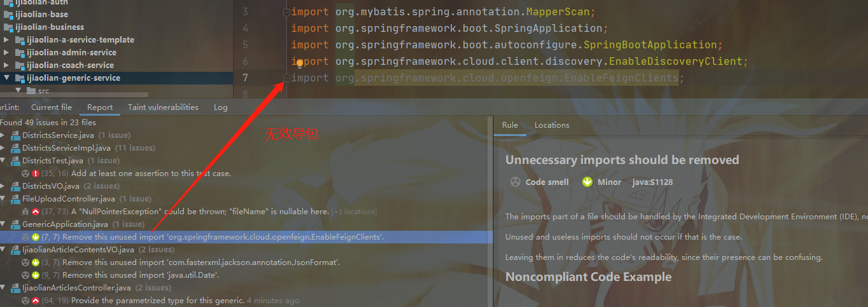
Task: Collapse the ijiaolian-generic-service module
Action: [6, 78]
